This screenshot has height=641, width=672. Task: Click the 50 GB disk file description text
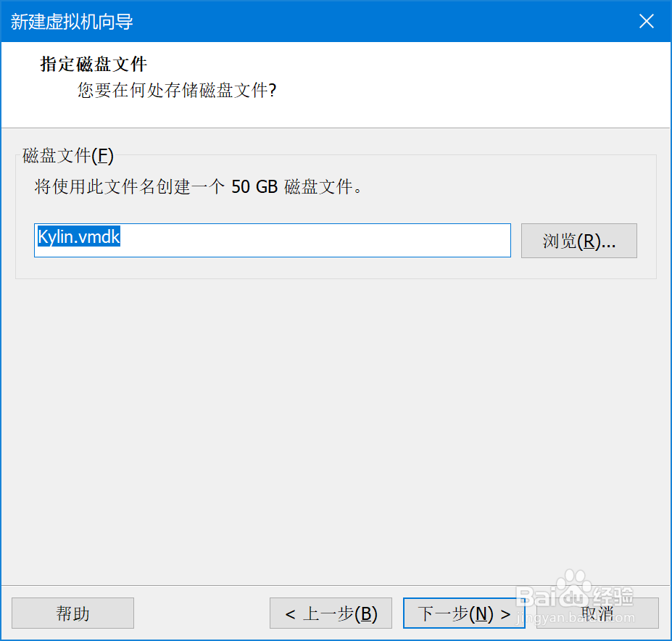(198, 187)
